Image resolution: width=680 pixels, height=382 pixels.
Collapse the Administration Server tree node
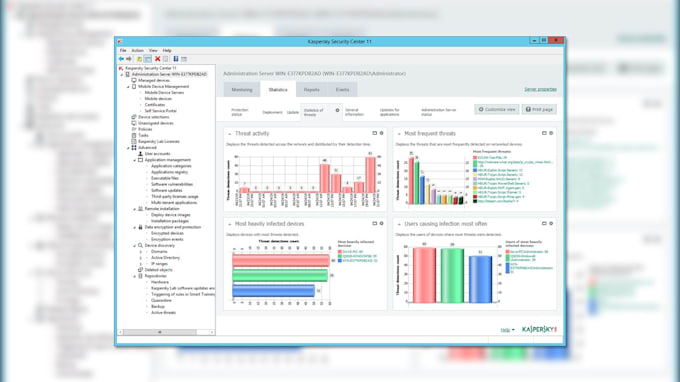point(122,75)
